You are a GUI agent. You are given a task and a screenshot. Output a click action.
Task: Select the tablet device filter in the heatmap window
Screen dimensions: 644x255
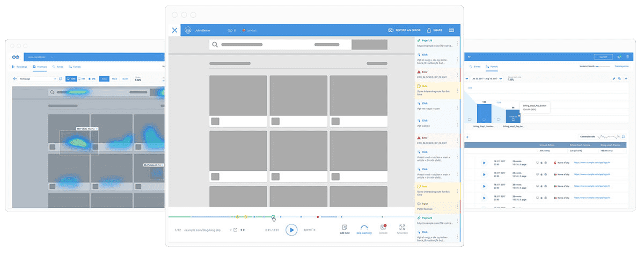(x=82, y=79)
